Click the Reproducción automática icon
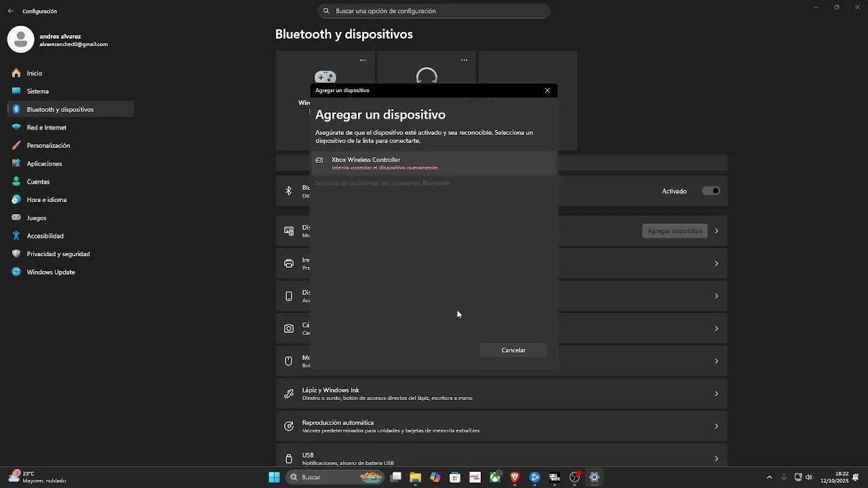 (x=289, y=426)
